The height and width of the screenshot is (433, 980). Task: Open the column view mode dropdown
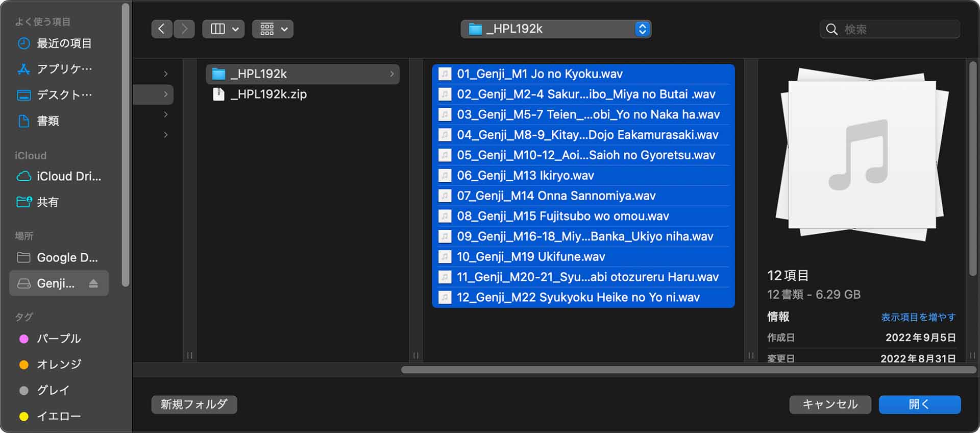point(224,29)
